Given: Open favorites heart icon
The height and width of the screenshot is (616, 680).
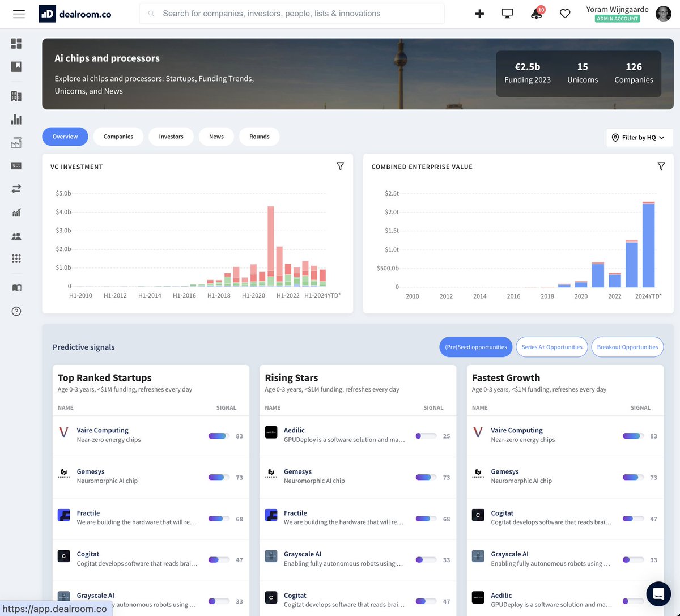Looking at the screenshot, I should click(x=565, y=14).
